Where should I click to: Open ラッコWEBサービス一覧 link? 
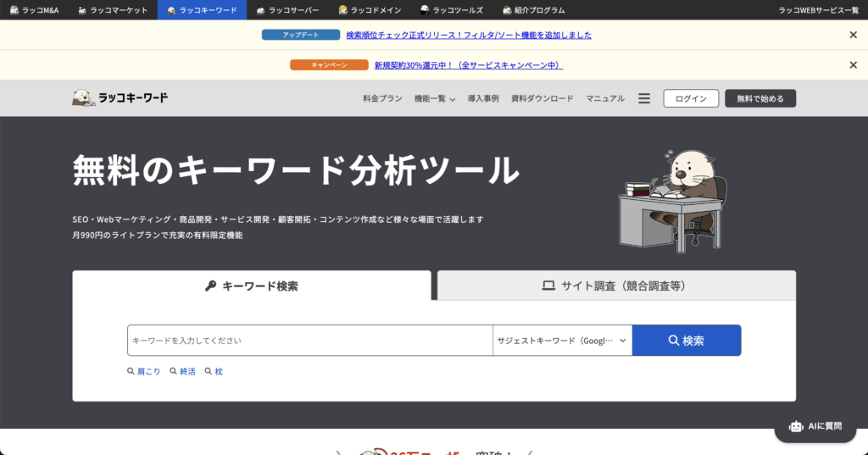tap(818, 10)
